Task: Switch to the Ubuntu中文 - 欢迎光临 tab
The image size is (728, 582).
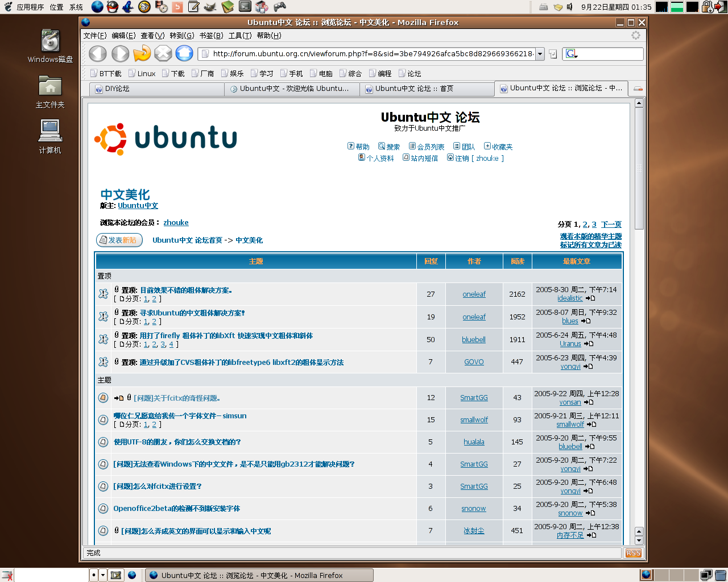Action: [x=292, y=89]
